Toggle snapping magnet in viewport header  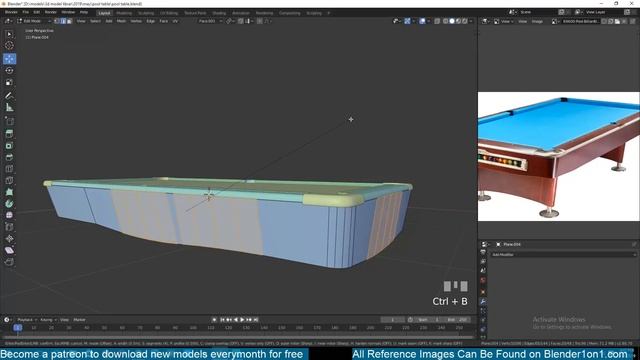[241, 21]
